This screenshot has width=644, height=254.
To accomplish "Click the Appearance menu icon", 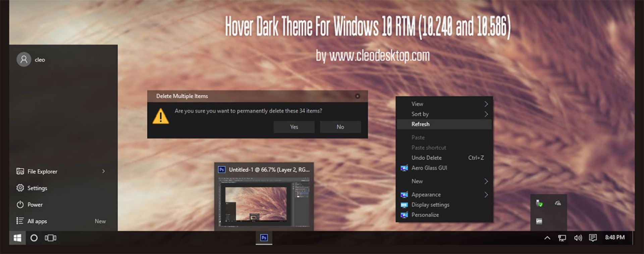I will click(x=404, y=195).
